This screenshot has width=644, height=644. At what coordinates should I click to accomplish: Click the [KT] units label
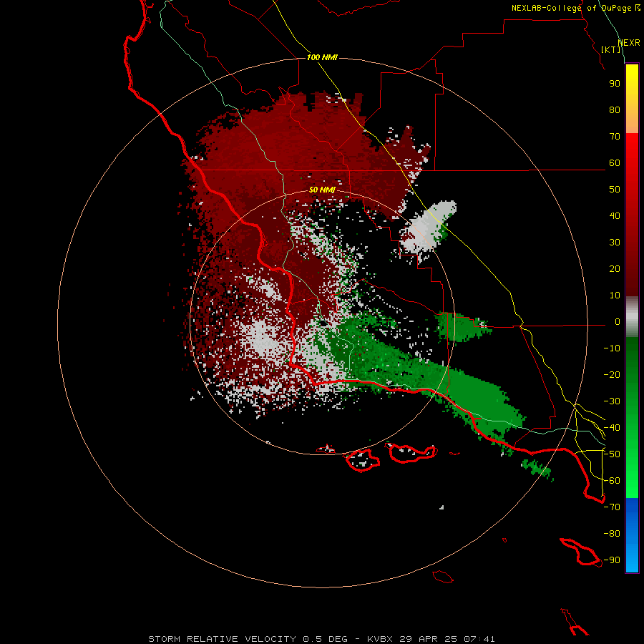point(611,49)
